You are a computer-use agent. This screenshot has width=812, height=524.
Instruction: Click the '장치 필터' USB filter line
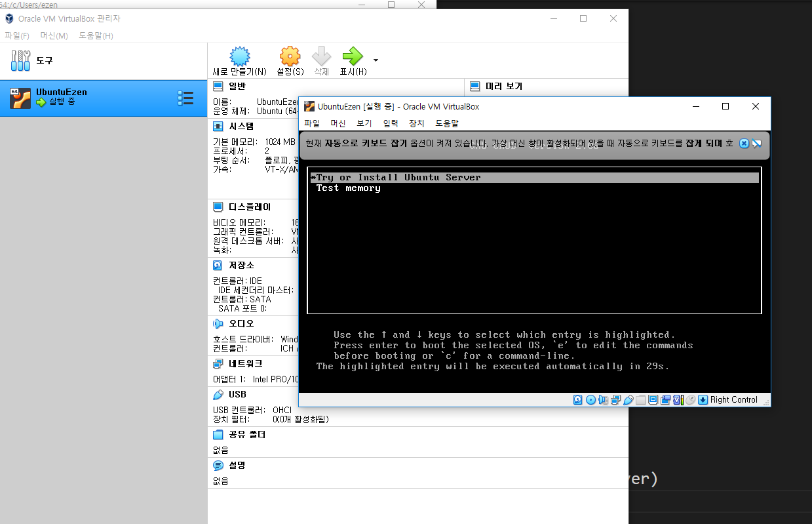click(271, 419)
